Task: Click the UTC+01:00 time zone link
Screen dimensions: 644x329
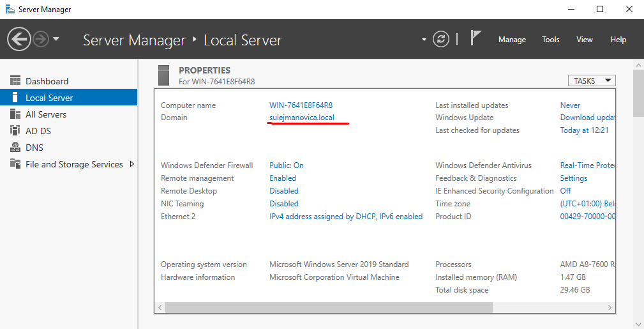Action: pos(587,204)
